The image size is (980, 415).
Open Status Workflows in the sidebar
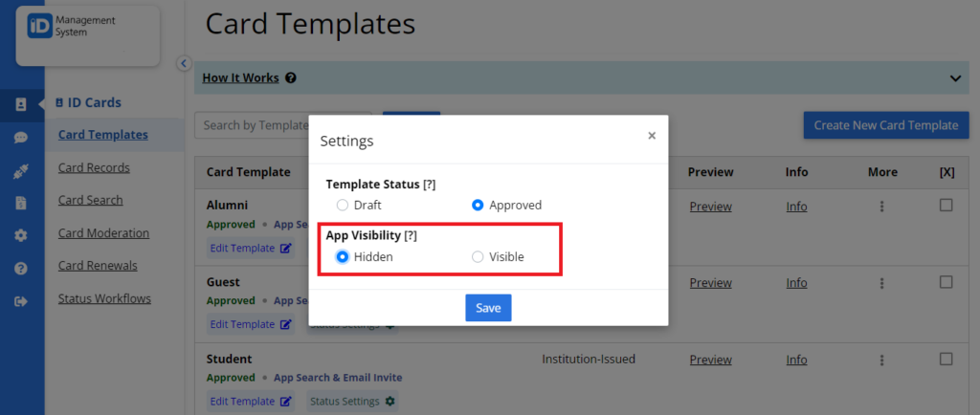tap(104, 299)
